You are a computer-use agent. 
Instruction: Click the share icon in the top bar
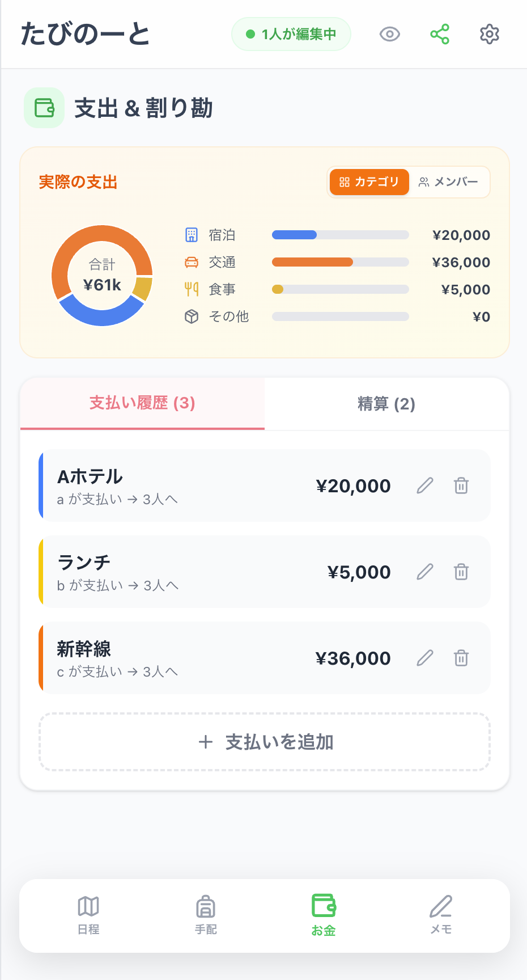pyautogui.click(x=440, y=34)
